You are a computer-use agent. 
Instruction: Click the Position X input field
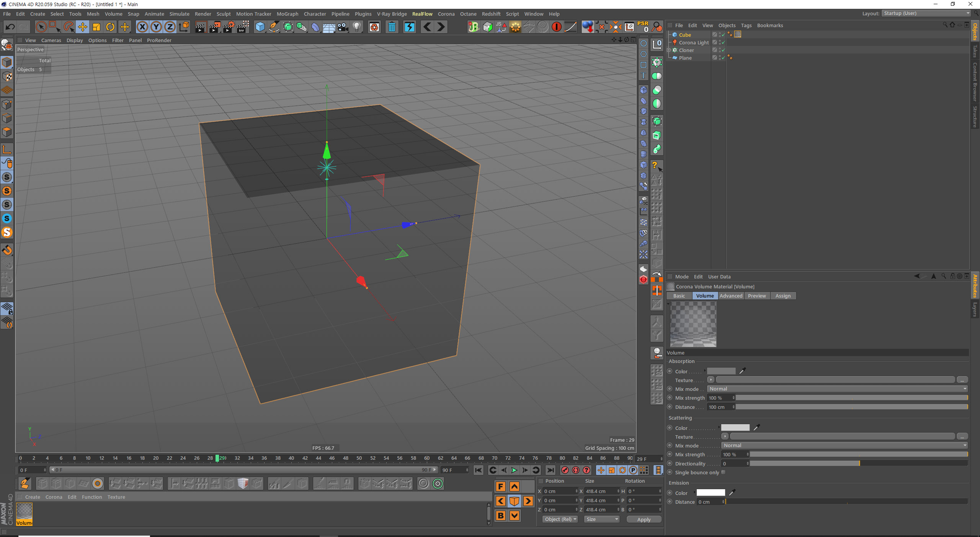point(560,491)
